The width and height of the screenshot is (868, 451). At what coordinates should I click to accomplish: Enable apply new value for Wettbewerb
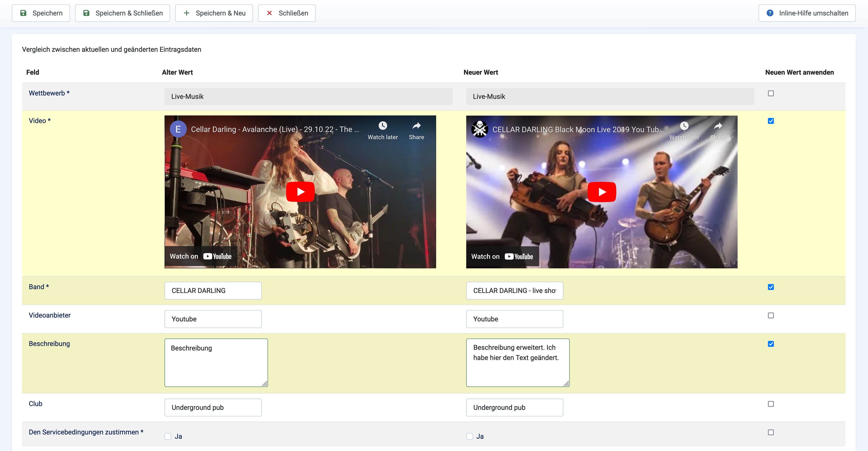pos(771,93)
